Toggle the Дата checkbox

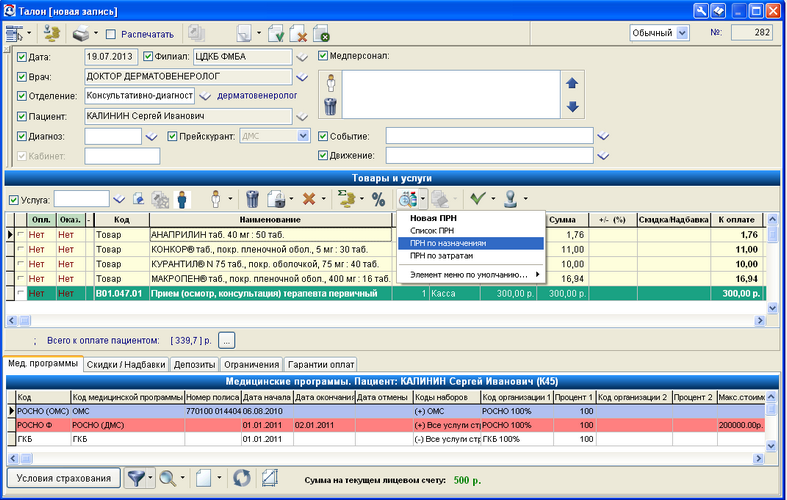click(22, 57)
